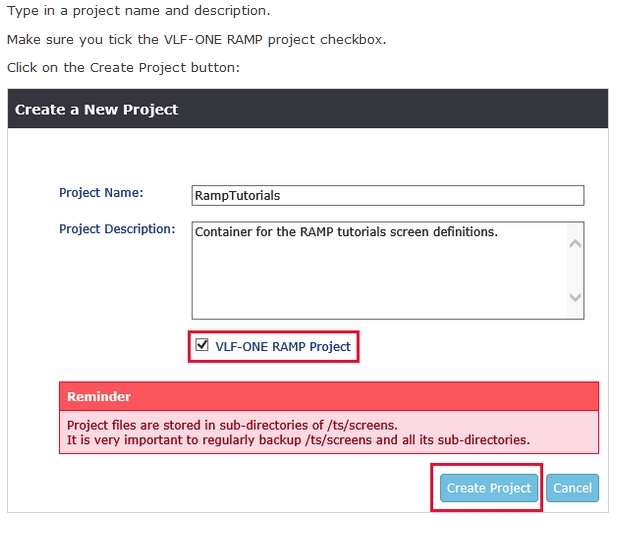This screenshot has height=533, width=623.
Task: Click the 'Container for the RAMP tutorials' text
Action: (x=346, y=232)
